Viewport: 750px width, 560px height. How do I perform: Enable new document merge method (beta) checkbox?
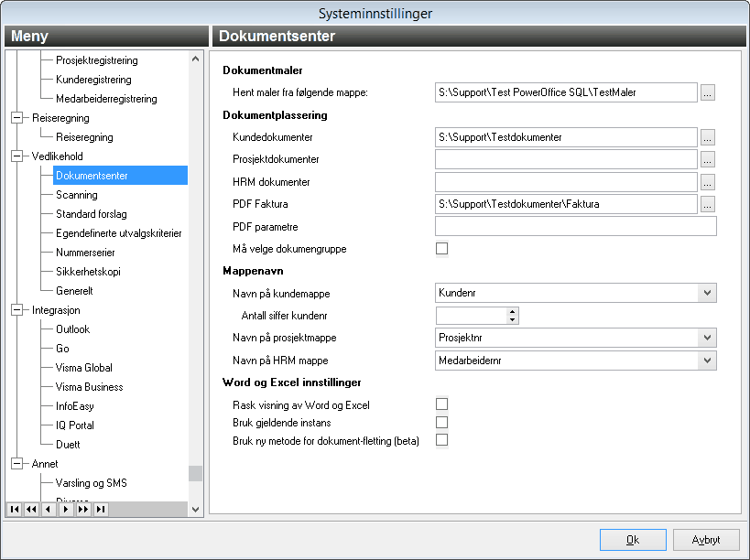(442, 440)
